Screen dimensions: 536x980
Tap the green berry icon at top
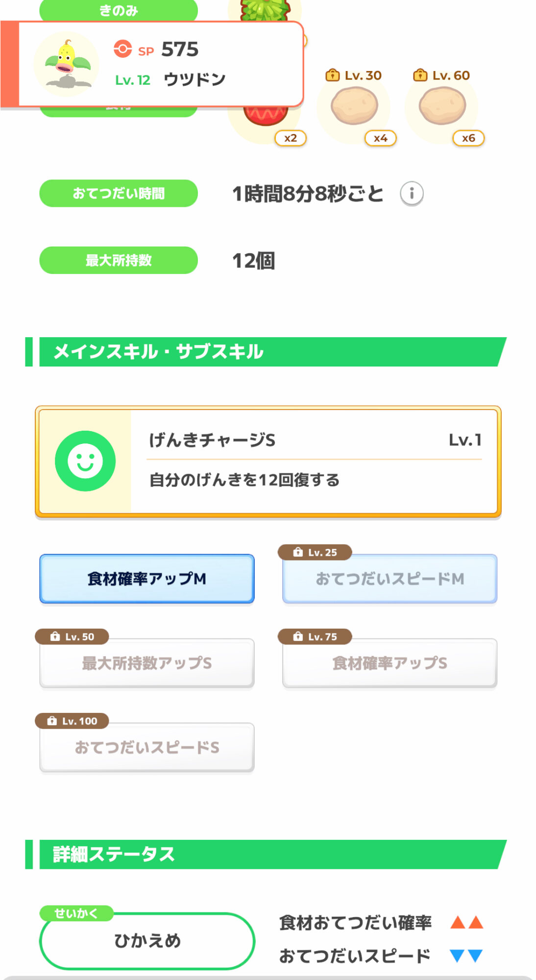coord(265,10)
